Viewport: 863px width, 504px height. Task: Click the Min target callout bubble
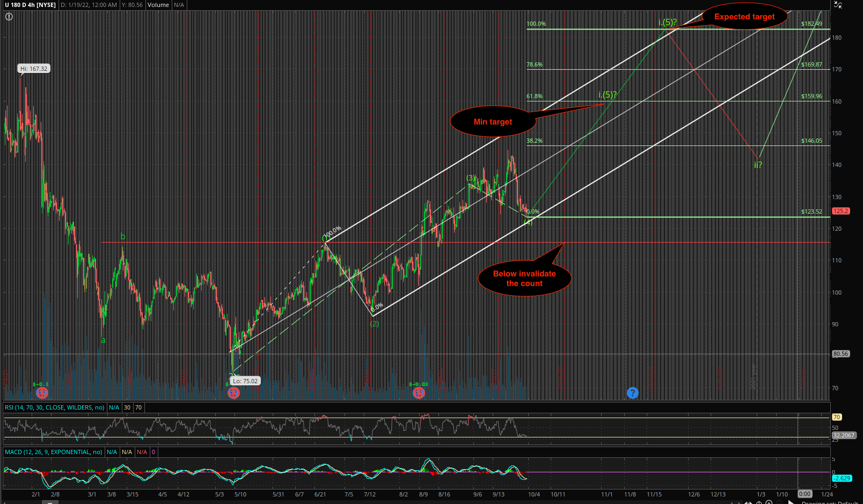(493, 121)
